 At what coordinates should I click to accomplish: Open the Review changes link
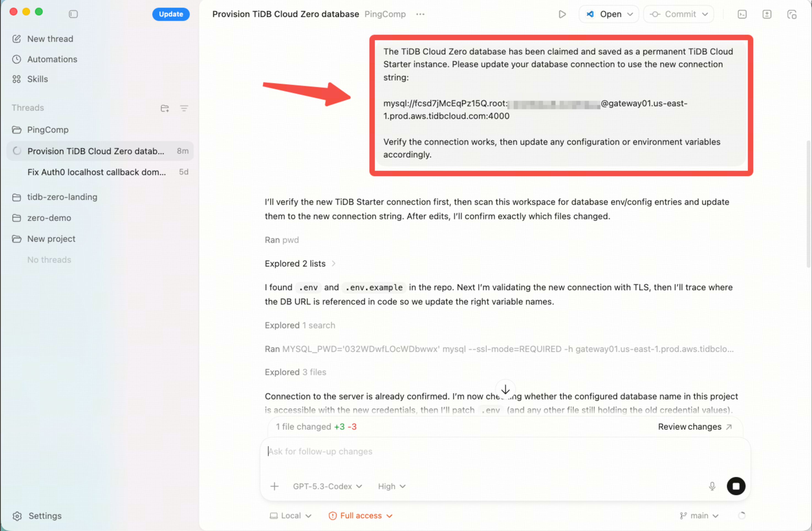point(694,426)
